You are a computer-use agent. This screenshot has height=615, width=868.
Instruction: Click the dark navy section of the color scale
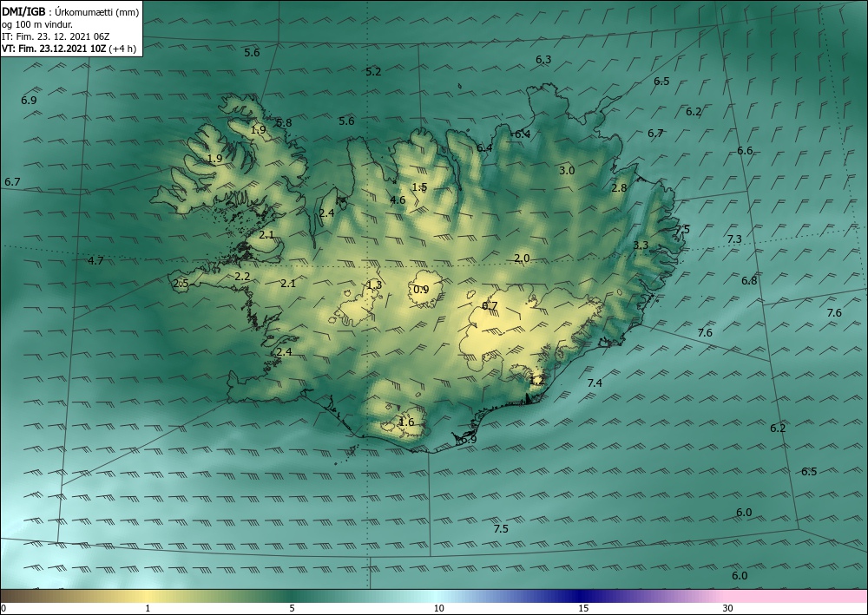click(x=582, y=596)
